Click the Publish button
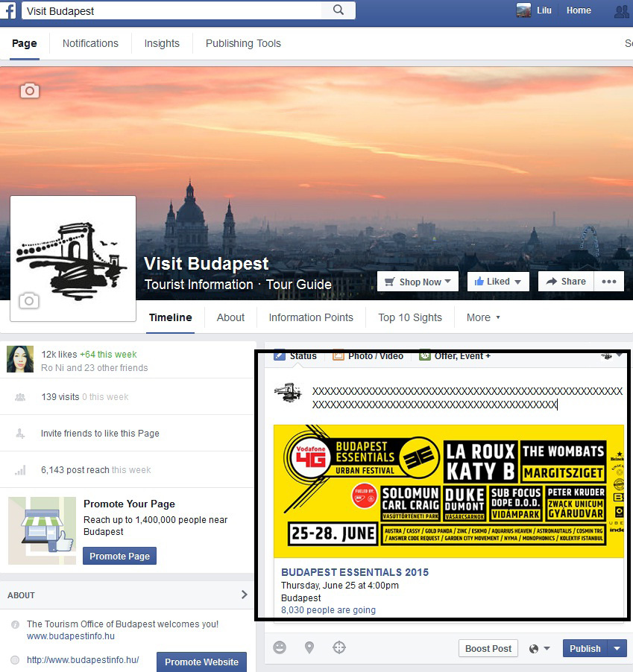The height and width of the screenshot is (672, 633). (585, 648)
